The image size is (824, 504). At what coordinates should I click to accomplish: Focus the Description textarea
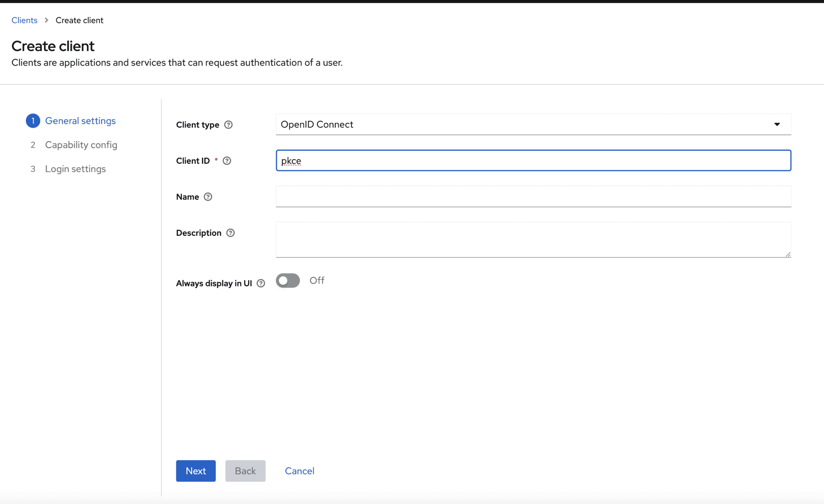click(x=533, y=239)
